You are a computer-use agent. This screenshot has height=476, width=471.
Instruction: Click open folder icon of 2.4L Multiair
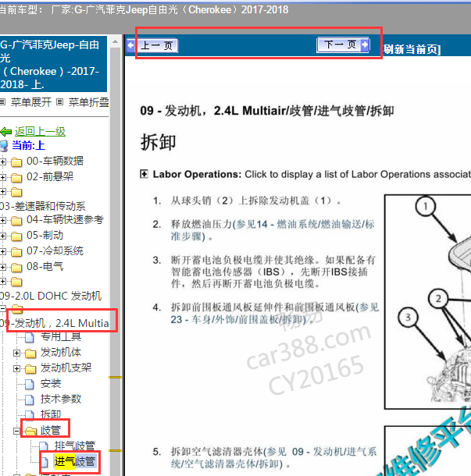(17, 309)
